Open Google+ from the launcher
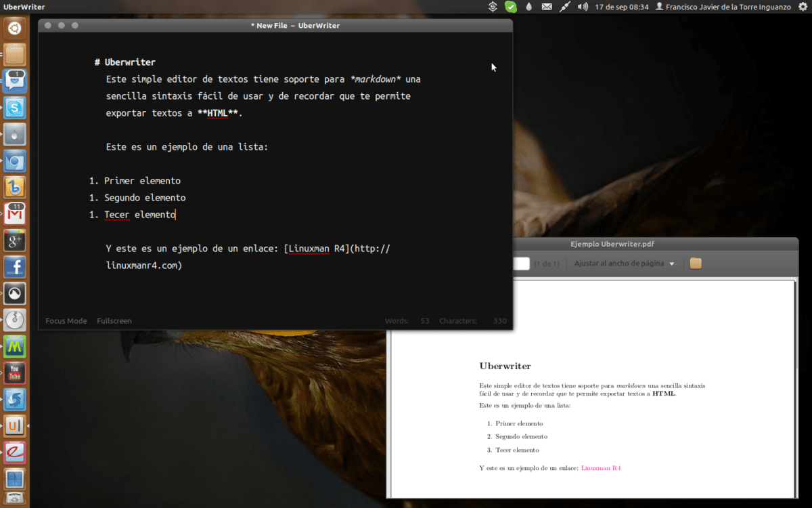 pyautogui.click(x=14, y=240)
